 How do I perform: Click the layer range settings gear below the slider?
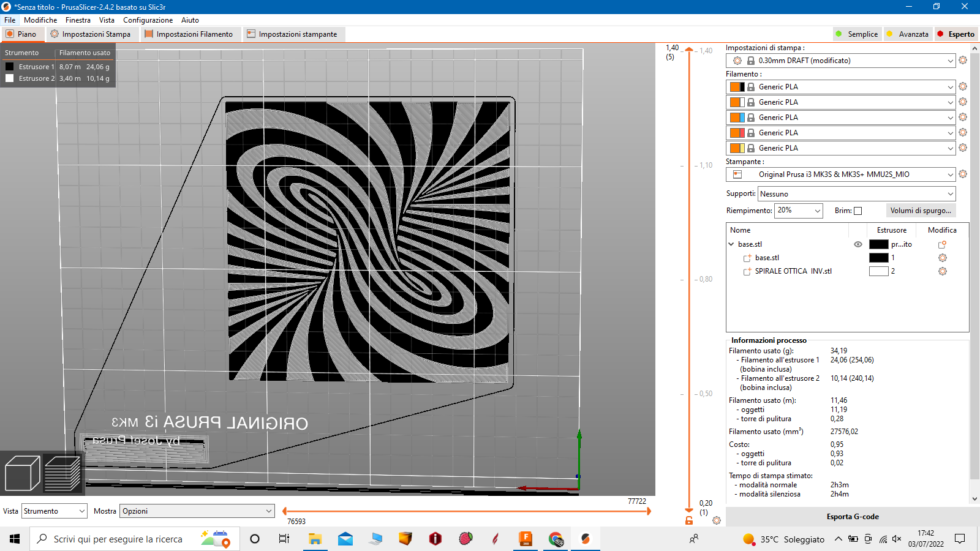pyautogui.click(x=717, y=520)
